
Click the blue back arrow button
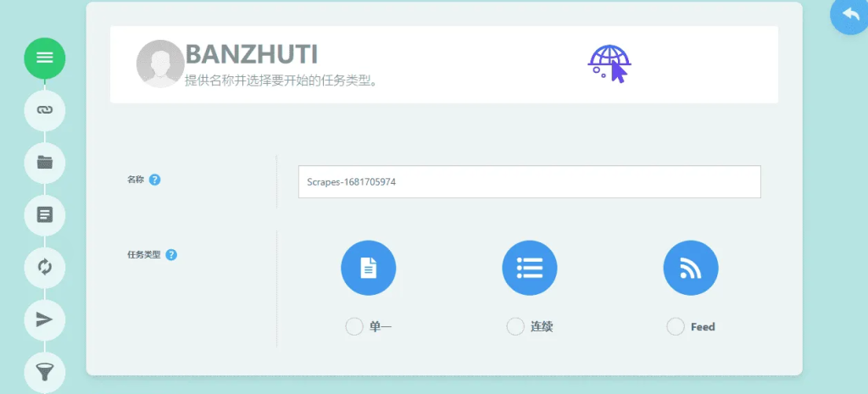point(849,14)
